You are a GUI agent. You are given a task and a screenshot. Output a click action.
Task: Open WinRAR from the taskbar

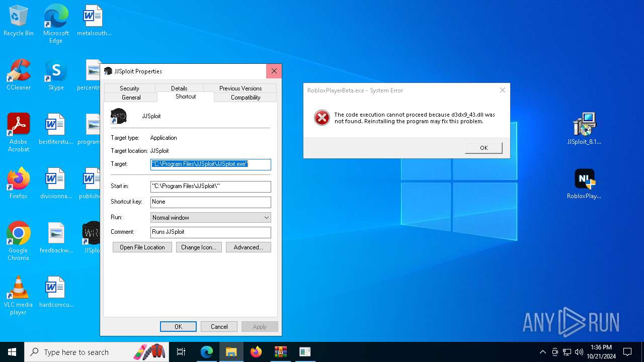tap(280, 352)
